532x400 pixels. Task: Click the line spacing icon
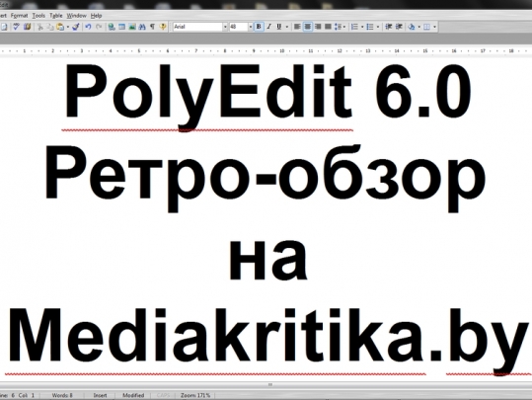coord(338,27)
